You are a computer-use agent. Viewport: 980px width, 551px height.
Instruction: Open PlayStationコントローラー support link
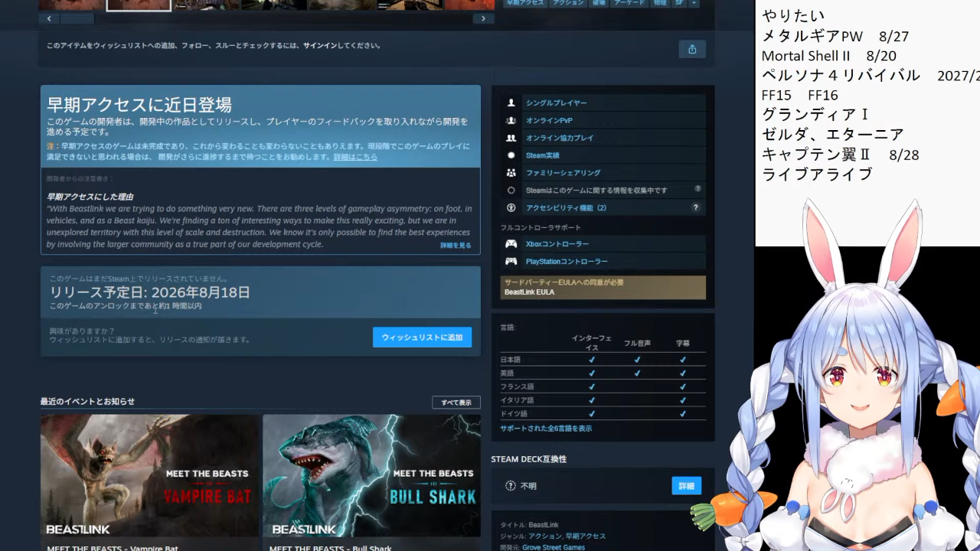click(567, 262)
